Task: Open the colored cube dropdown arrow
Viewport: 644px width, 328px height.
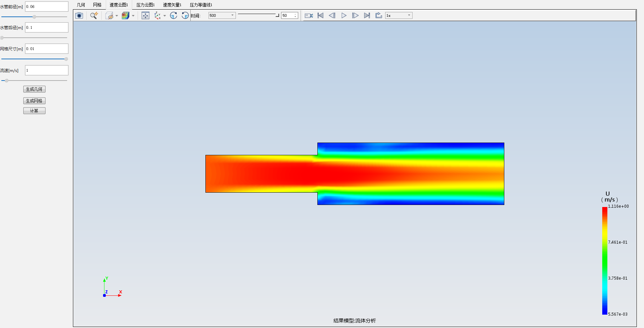Action: coord(133,16)
